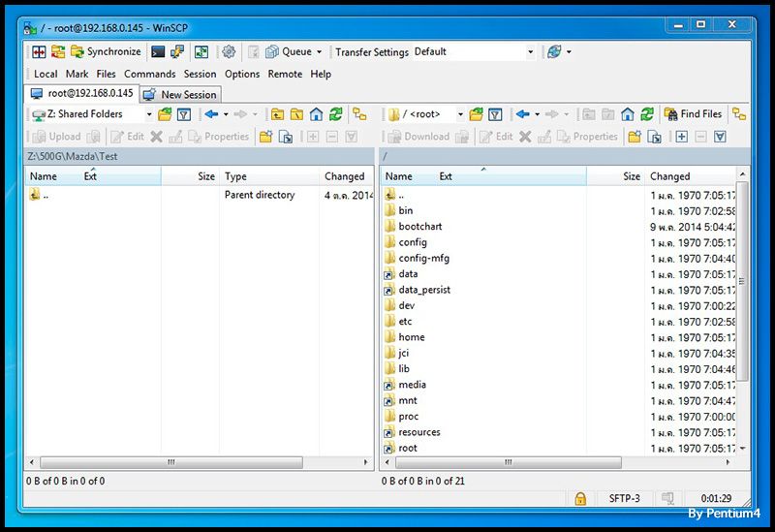Go back in remote panel history
The width and height of the screenshot is (775, 532).
523,114
